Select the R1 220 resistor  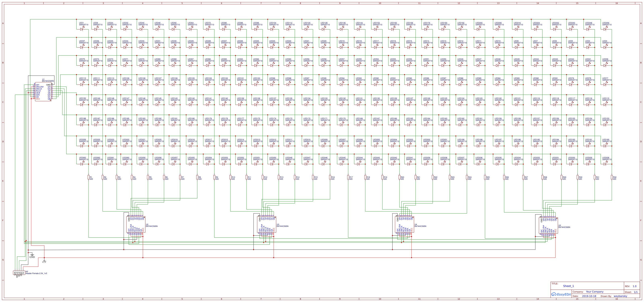click(x=89, y=177)
